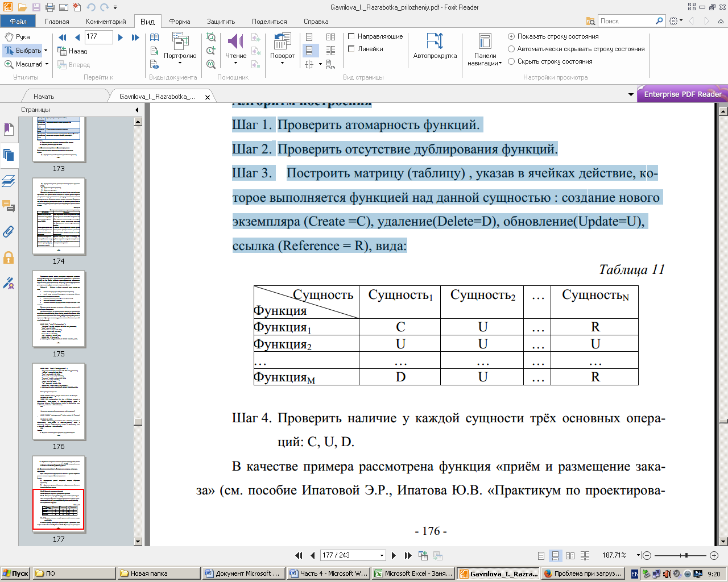Select the page 175 thumbnail
This screenshot has height=582, width=728.
[x=59, y=309]
